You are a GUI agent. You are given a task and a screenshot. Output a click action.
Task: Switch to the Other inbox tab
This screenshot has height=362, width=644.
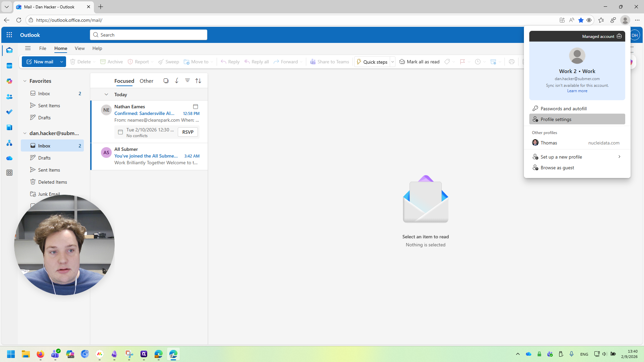pyautogui.click(x=146, y=81)
